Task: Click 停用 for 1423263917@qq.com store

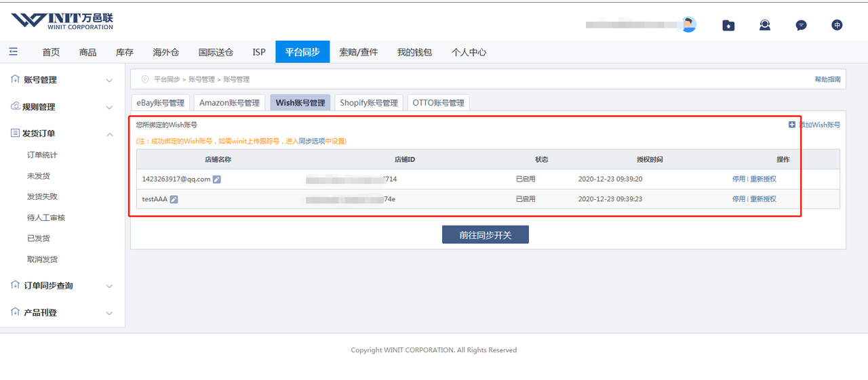Action: [738, 180]
